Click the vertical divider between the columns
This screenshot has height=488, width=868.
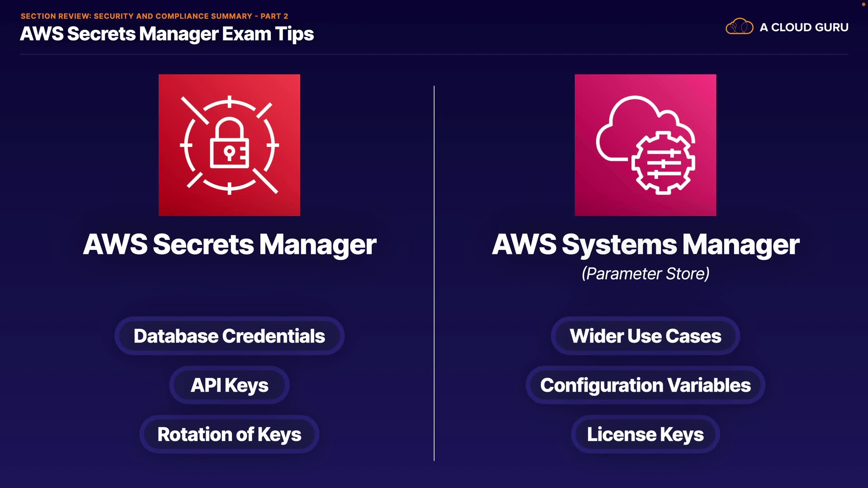pos(434,271)
